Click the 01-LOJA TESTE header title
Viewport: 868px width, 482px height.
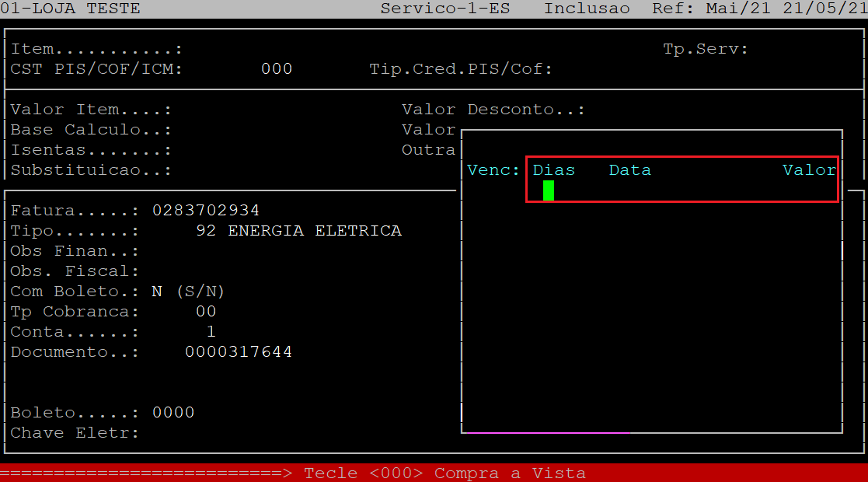coord(71,9)
